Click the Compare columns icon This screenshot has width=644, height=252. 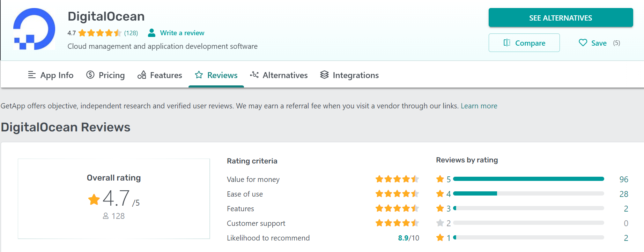(x=507, y=43)
